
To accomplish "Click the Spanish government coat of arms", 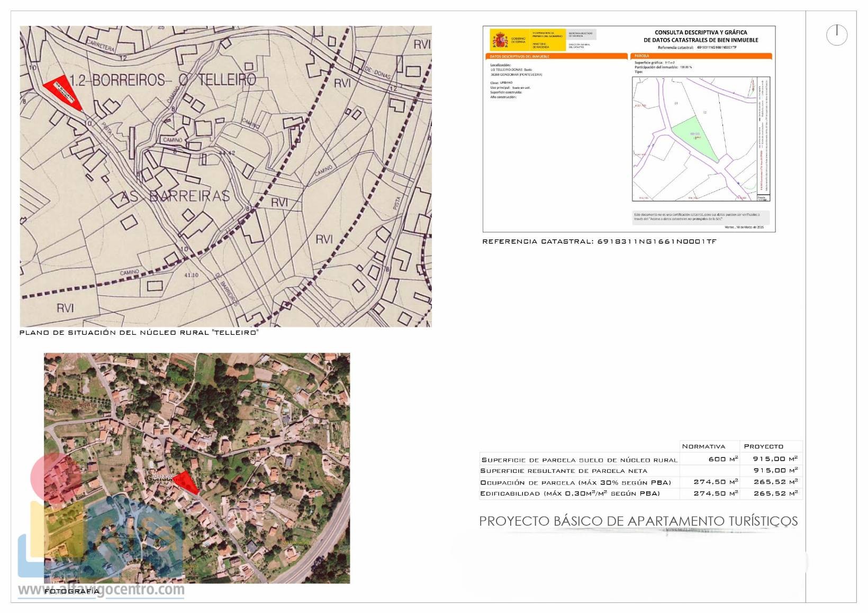I will 500,40.
